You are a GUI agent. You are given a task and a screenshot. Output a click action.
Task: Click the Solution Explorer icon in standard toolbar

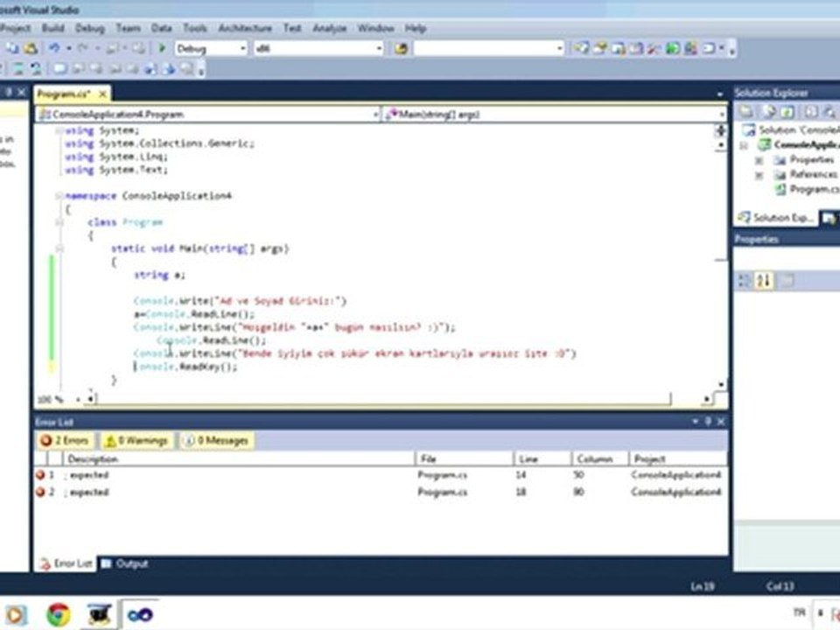pyautogui.click(x=581, y=49)
